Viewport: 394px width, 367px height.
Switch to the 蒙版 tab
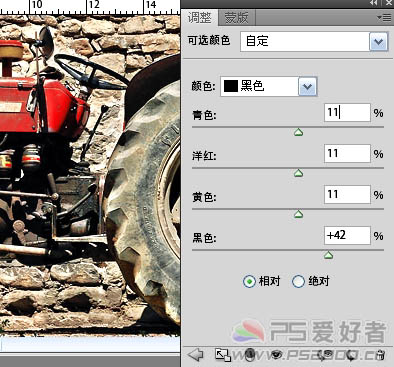coord(237,17)
